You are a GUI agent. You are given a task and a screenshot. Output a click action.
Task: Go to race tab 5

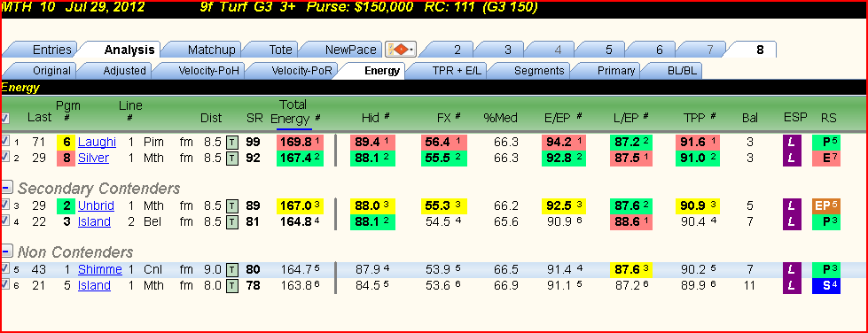click(604, 50)
